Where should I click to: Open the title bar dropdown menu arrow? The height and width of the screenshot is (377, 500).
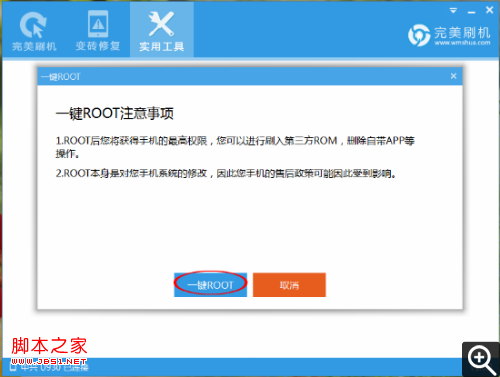pyautogui.click(x=453, y=11)
